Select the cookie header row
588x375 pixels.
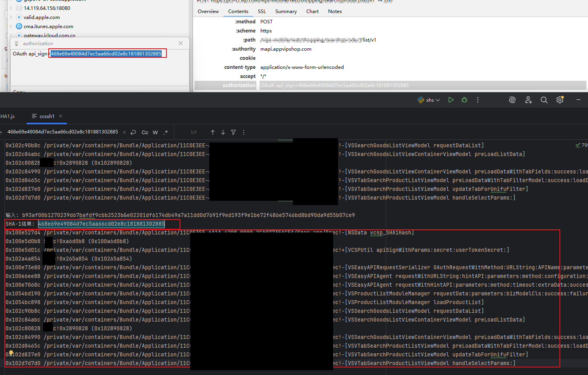coord(390,58)
